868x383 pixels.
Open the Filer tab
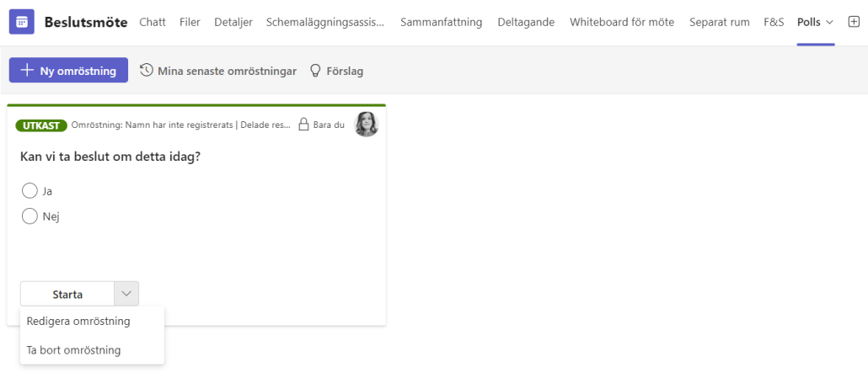(x=190, y=22)
